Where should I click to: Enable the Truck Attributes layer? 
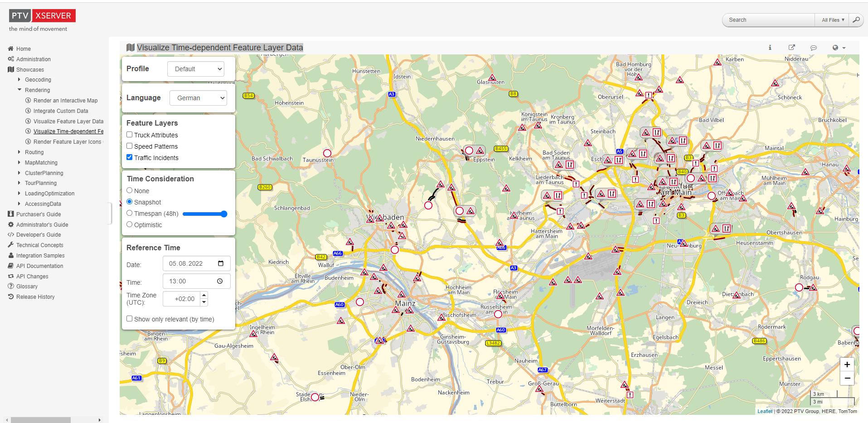pyautogui.click(x=130, y=135)
